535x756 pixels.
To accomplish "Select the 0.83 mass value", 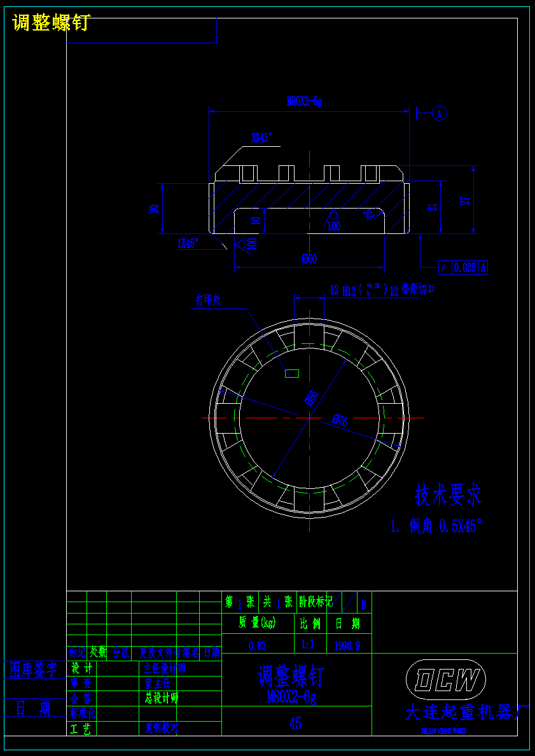I will pyautogui.click(x=257, y=645).
